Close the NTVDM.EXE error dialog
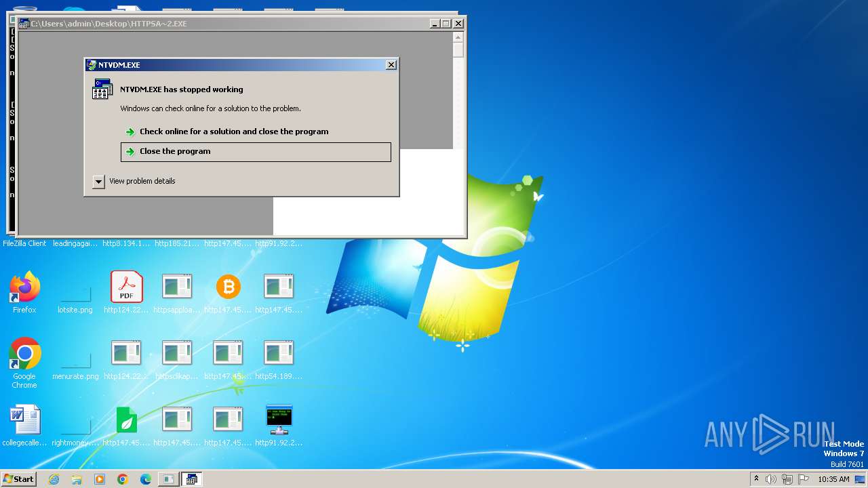This screenshot has height=488, width=868. pos(391,65)
